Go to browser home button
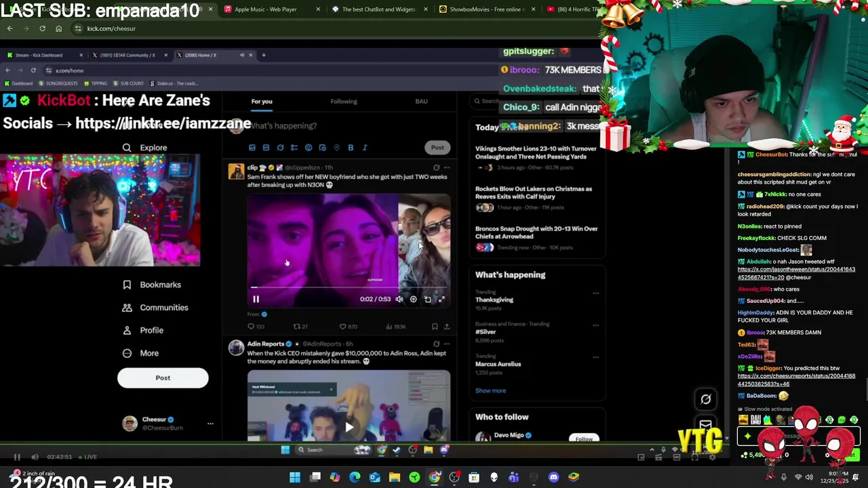The height and width of the screenshot is (488, 868). pos(58,28)
